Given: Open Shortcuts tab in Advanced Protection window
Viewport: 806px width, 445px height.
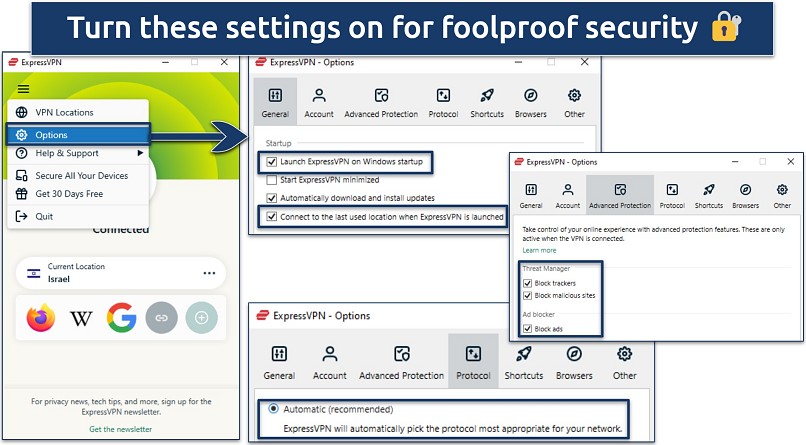Looking at the screenshot, I should [709, 195].
